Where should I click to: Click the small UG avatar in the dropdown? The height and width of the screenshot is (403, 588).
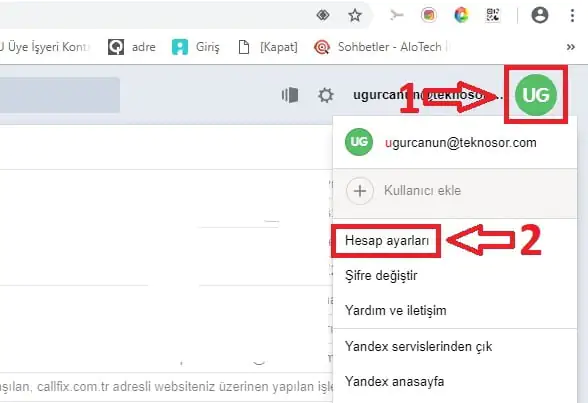[359, 142]
